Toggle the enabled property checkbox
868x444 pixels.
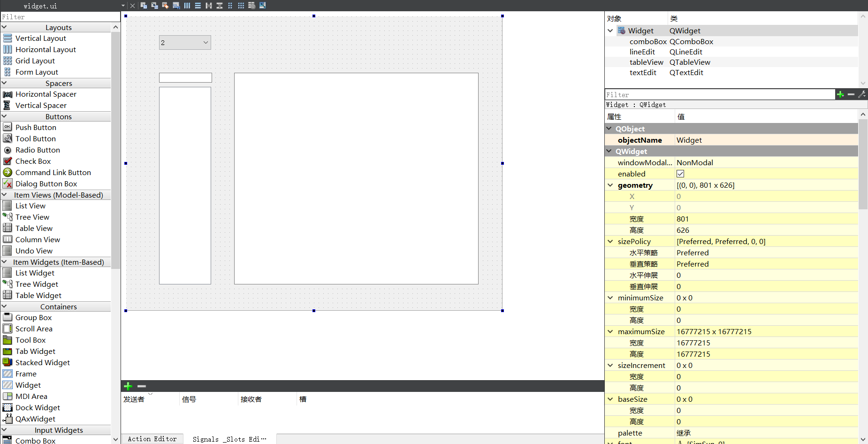tap(680, 174)
